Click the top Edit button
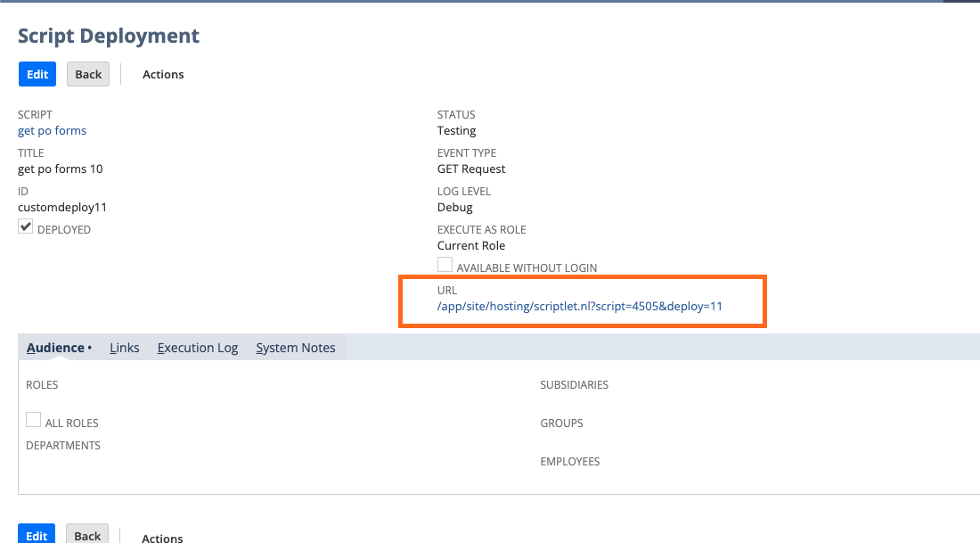The width and height of the screenshot is (980, 543). tap(37, 74)
